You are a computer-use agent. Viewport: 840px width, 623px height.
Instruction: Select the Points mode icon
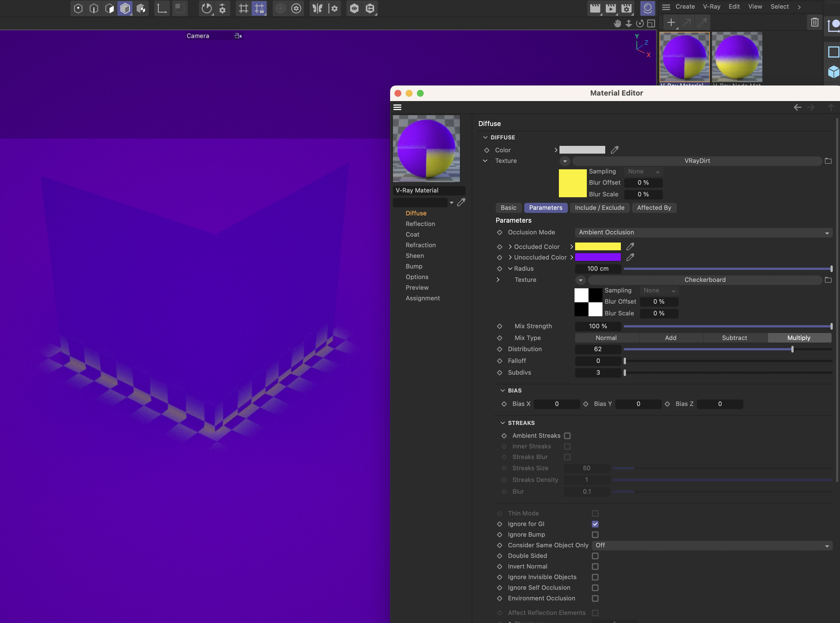tap(78, 8)
